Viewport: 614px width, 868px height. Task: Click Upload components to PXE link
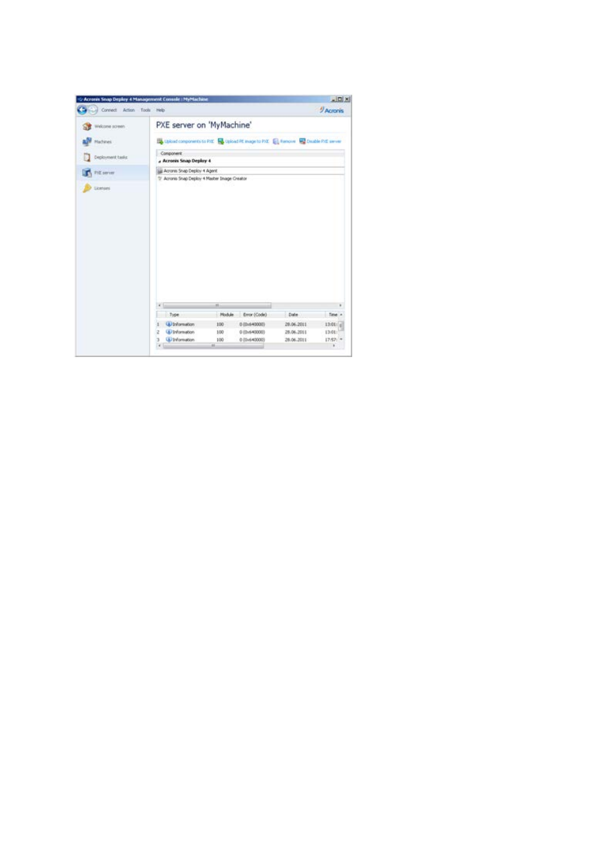pyautogui.click(x=189, y=141)
